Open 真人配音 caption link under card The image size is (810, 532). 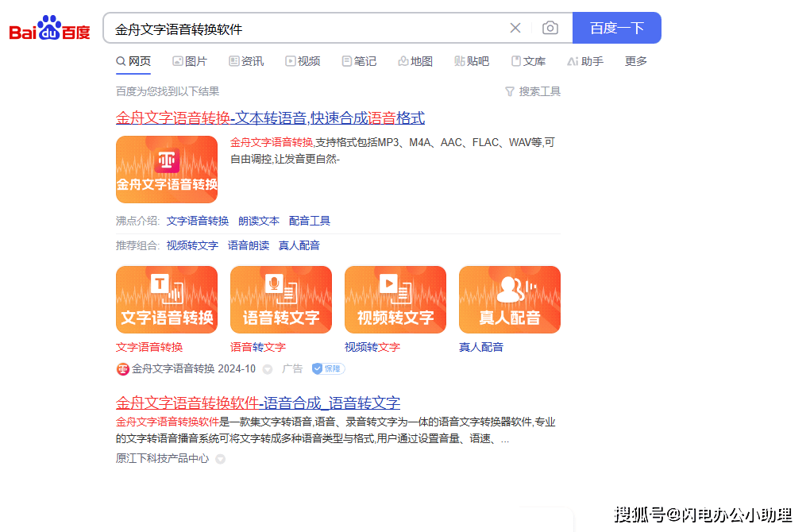[x=481, y=347]
